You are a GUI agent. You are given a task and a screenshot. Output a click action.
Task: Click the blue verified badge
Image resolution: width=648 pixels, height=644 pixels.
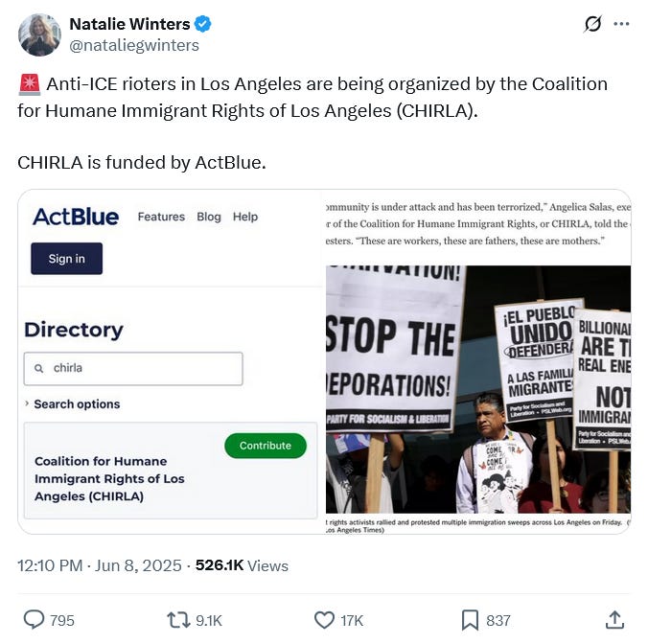click(203, 24)
